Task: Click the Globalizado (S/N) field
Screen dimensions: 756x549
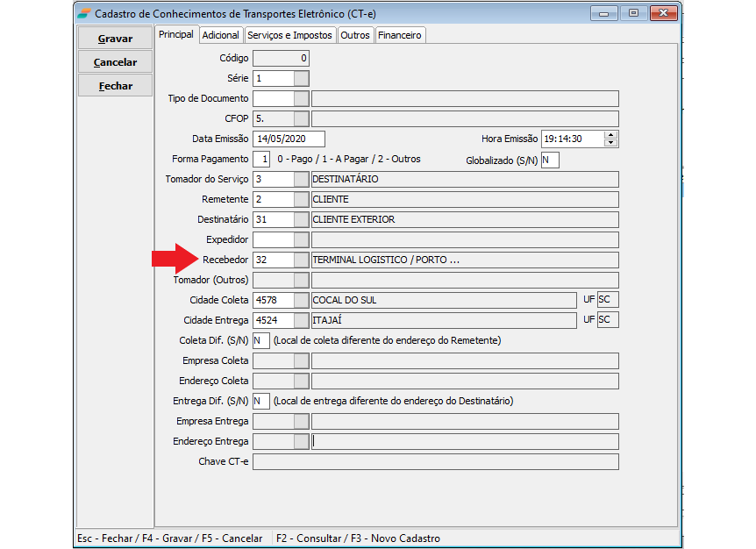Action: (550, 160)
